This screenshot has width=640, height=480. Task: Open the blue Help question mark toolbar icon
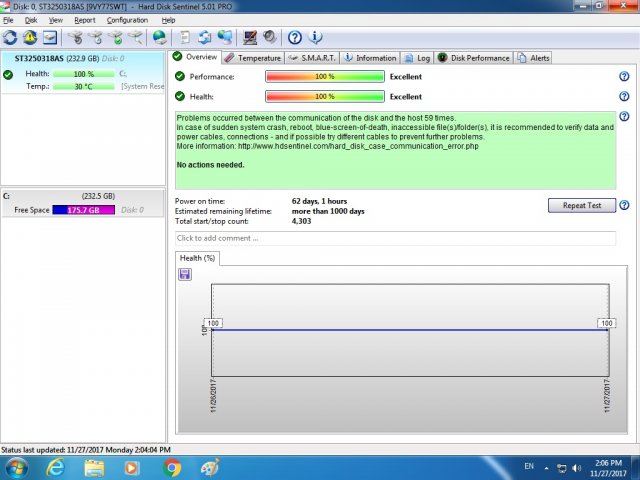[x=295, y=38]
